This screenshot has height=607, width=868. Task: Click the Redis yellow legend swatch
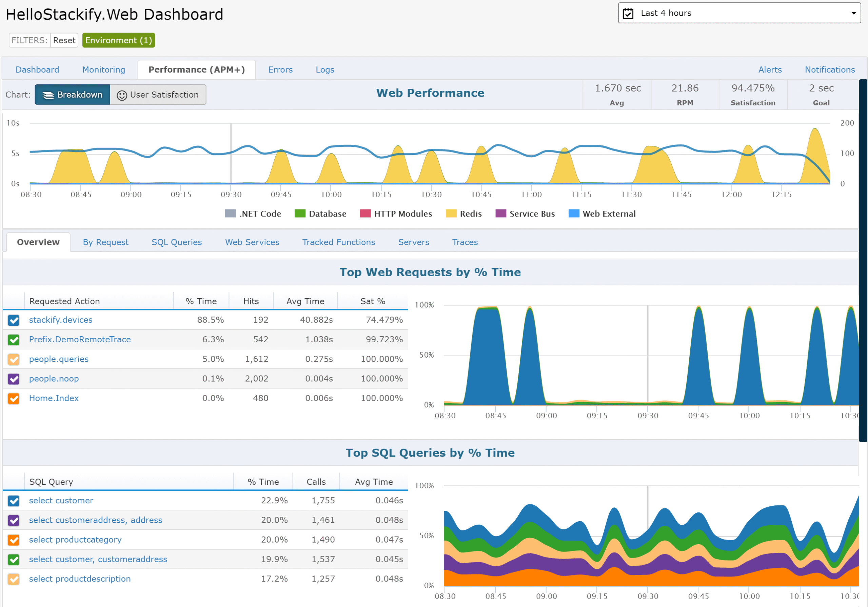pyautogui.click(x=451, y=214)
